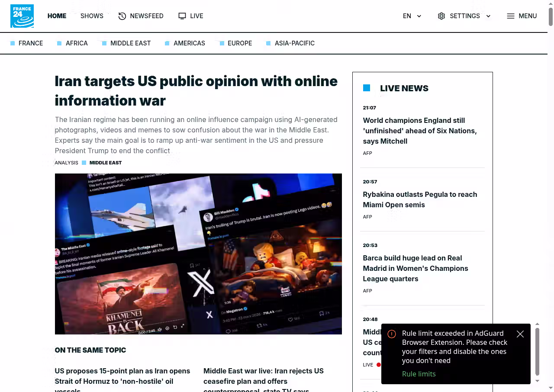Viewport: 554px width, 392px height.
Task: Dismiss the AdGuard rule limit notification
Action: 520,334
